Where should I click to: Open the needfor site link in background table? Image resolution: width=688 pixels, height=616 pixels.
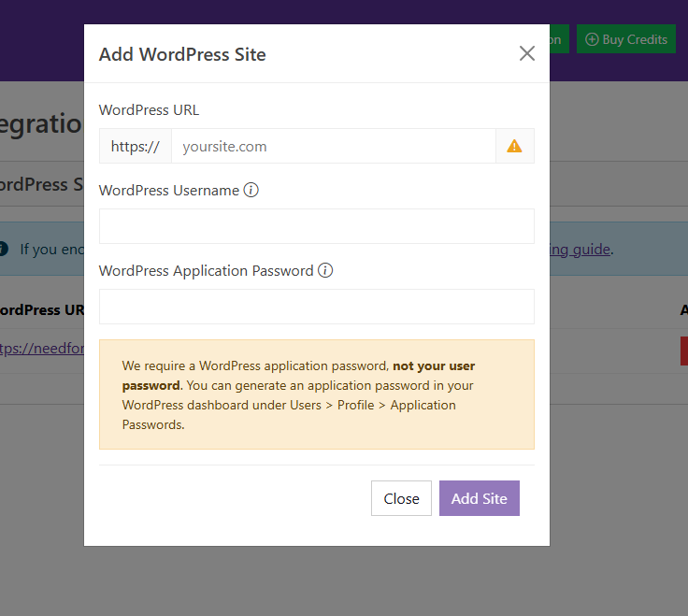tap(42, 349)
